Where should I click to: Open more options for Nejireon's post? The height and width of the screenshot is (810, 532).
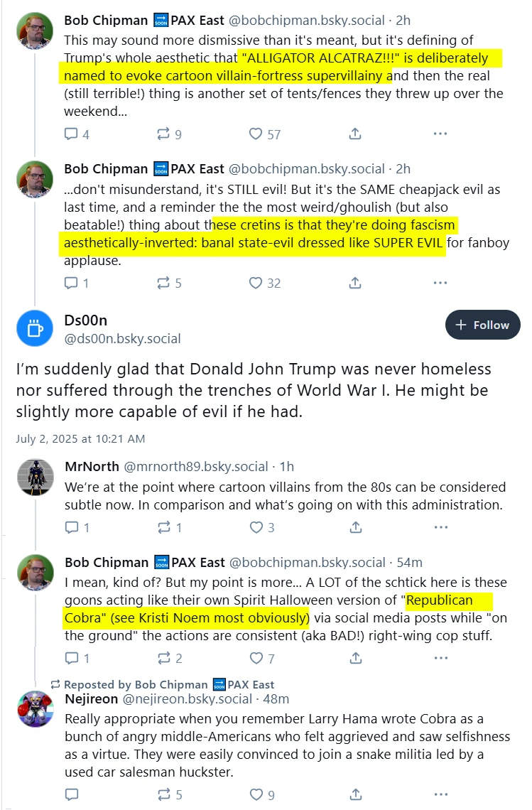441,794
